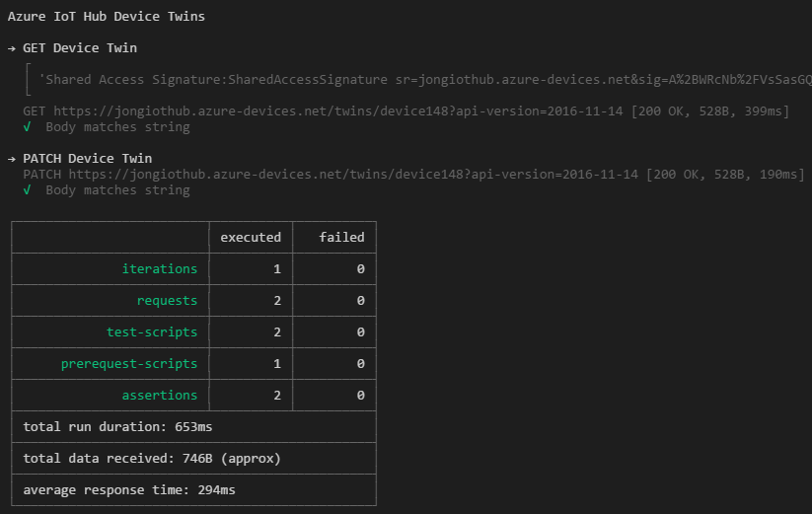The width and height of the screenshot is (812, 514).
Task: Click the checkmark under the PATCH request
Action: click(x=28, y=190)
